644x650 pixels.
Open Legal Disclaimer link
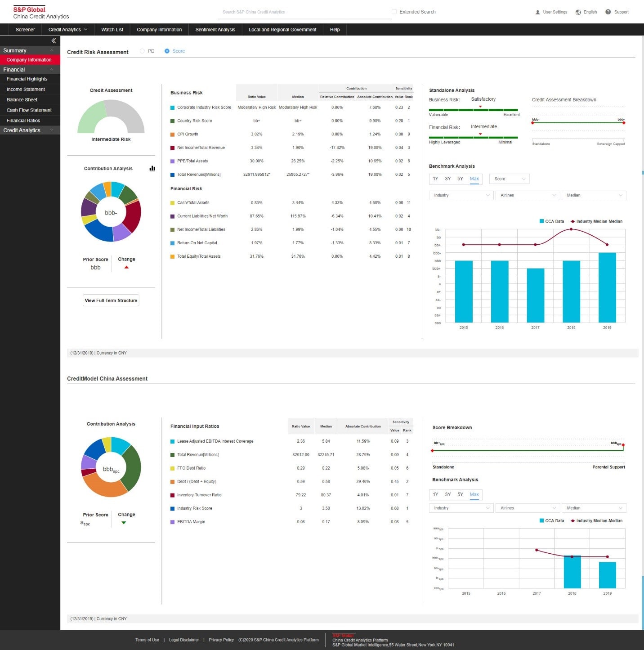[x=183, y=640]
